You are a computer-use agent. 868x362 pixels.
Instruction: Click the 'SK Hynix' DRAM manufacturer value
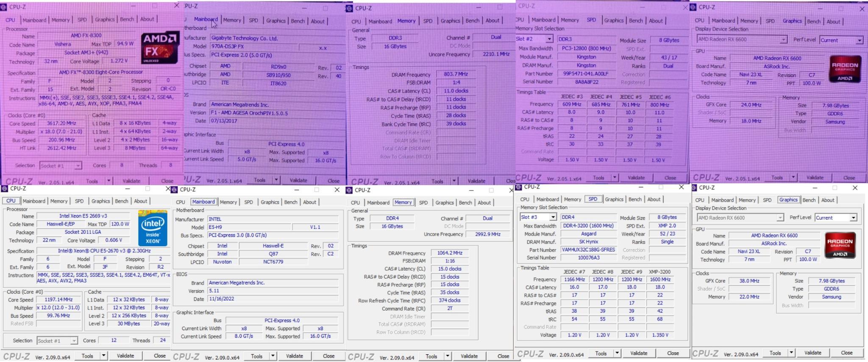(x=588, y=241)
